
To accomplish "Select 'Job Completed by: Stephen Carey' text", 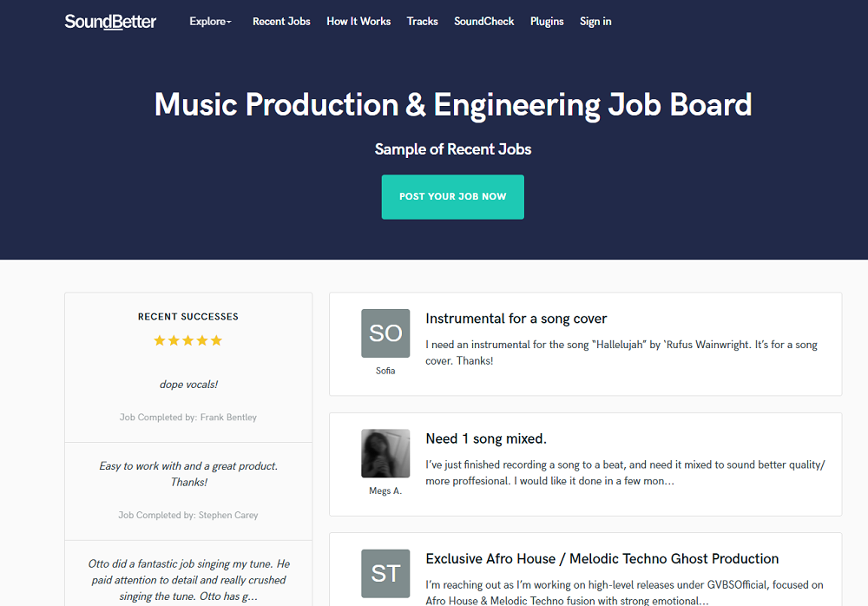I will (188, 515).
